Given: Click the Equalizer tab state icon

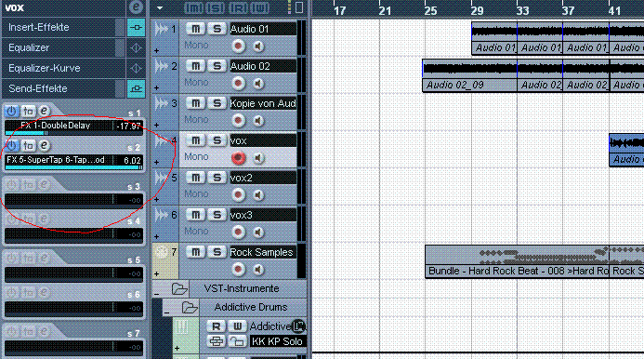Looking at the screenshot, I should (x=136, y=47).
